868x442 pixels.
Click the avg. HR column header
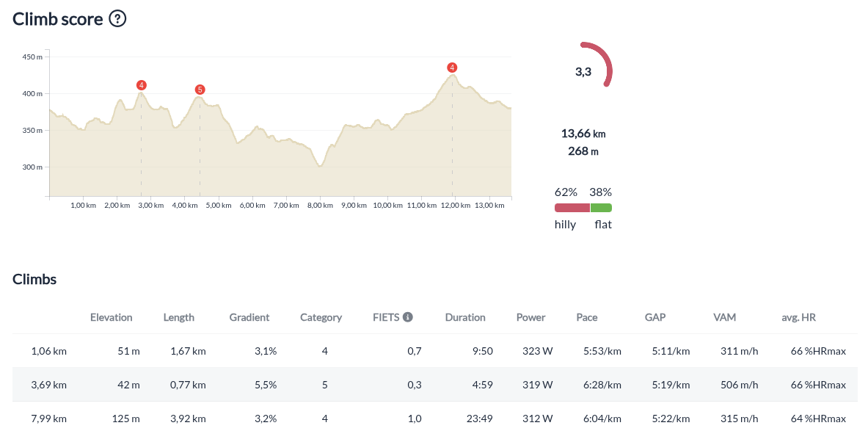798,317
